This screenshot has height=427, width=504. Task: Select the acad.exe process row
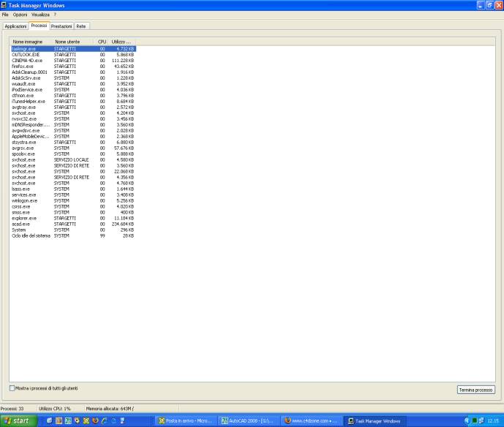[x=73, y=224]
